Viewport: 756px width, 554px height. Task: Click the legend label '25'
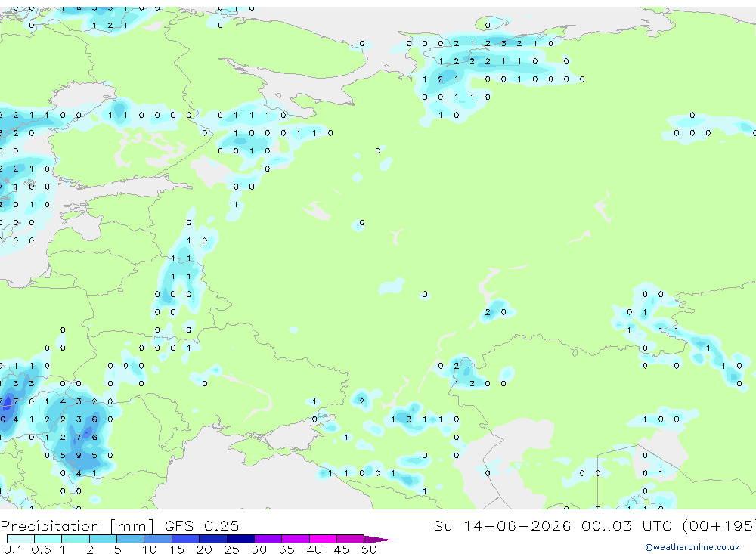[231, 549]
